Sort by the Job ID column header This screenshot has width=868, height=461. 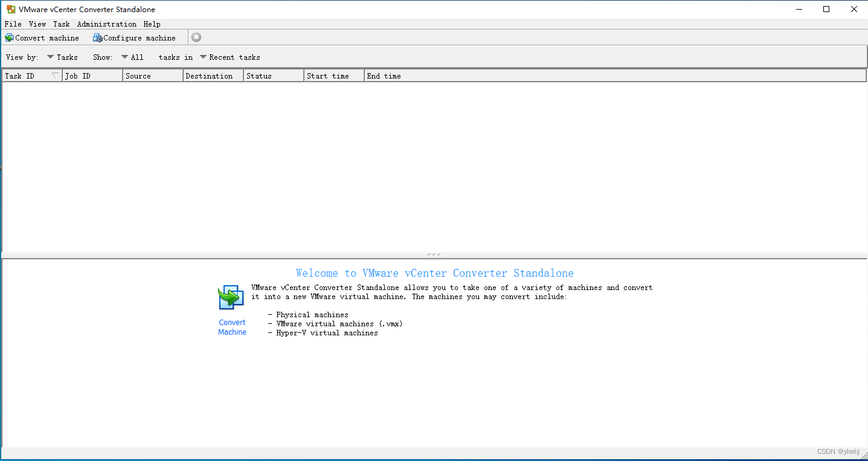(x=93, y=76)
